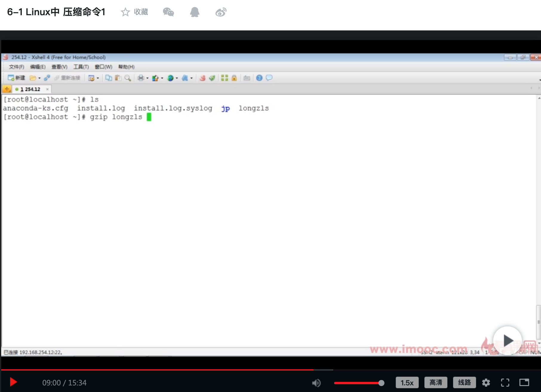Click 'anaconda-ks.cfg' in terminal output
The height and width of the screenshot is (392, 541).
click(36, 108)
